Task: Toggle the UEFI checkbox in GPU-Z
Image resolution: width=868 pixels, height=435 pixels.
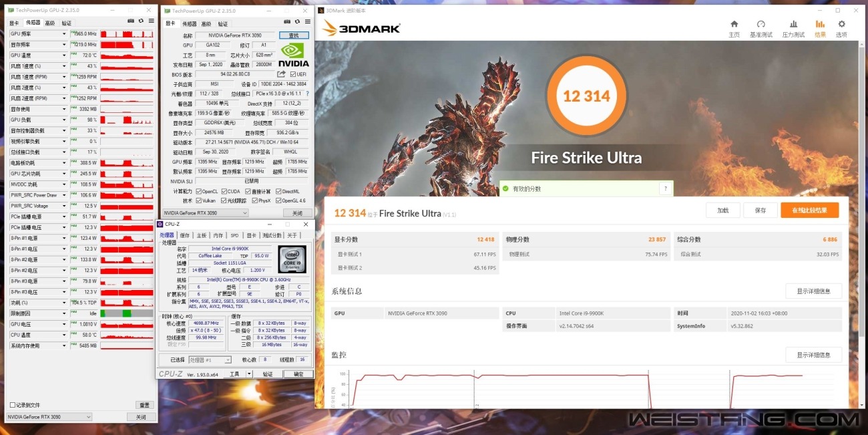Action: point(293,74)
